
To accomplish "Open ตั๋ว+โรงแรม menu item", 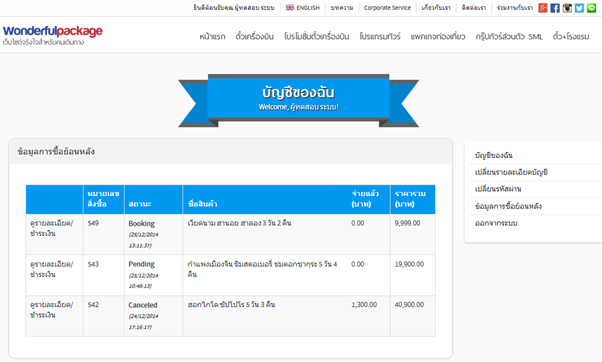I will point(571,36).
